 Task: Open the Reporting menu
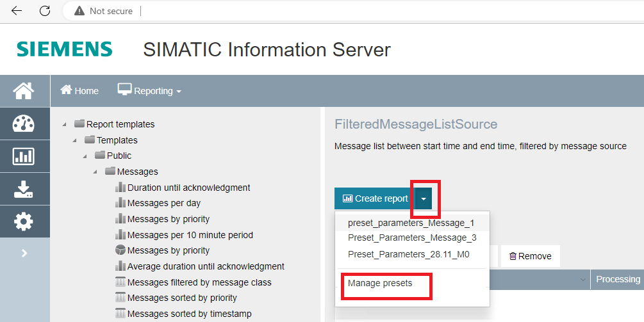[149, 91]
